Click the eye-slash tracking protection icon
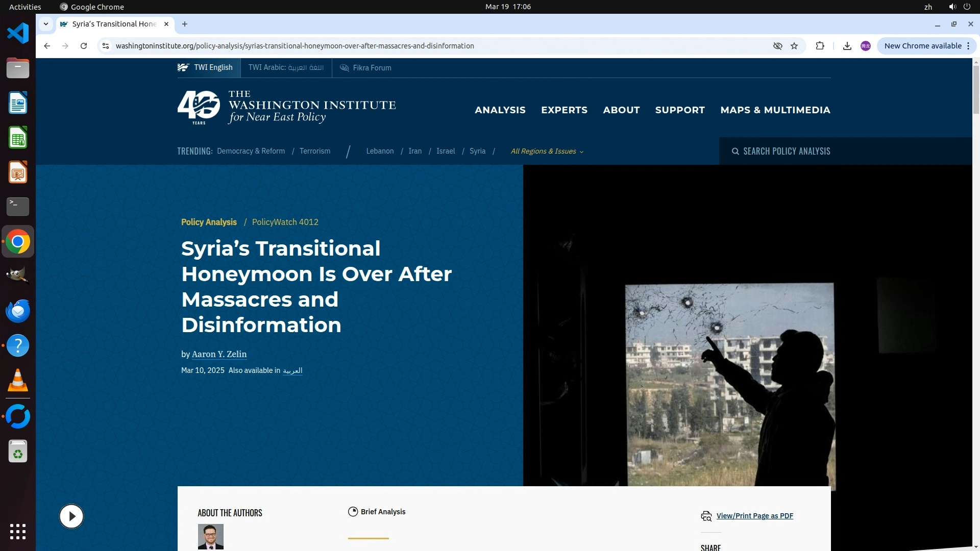The width and height of the screenshot is (980, 551). (x=777, y=46)
